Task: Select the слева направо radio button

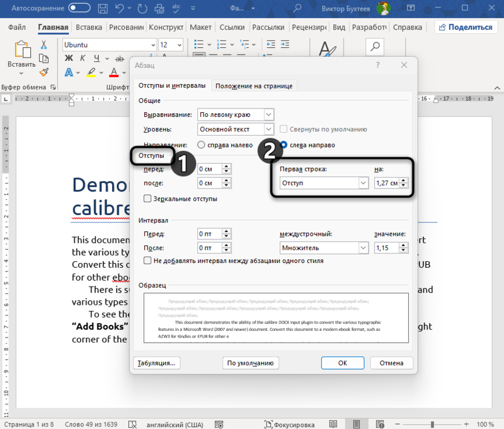Action: [284, 145]
